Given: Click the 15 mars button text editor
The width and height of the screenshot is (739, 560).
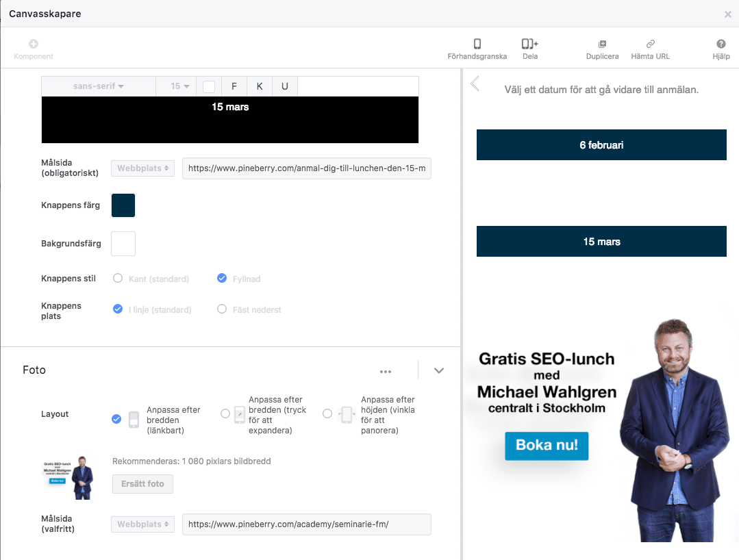Looking at the screenshot, I should [x=230, y=120].
